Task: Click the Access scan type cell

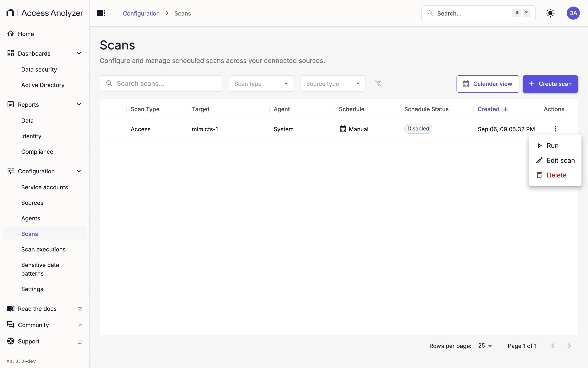Action: (140, 129)
